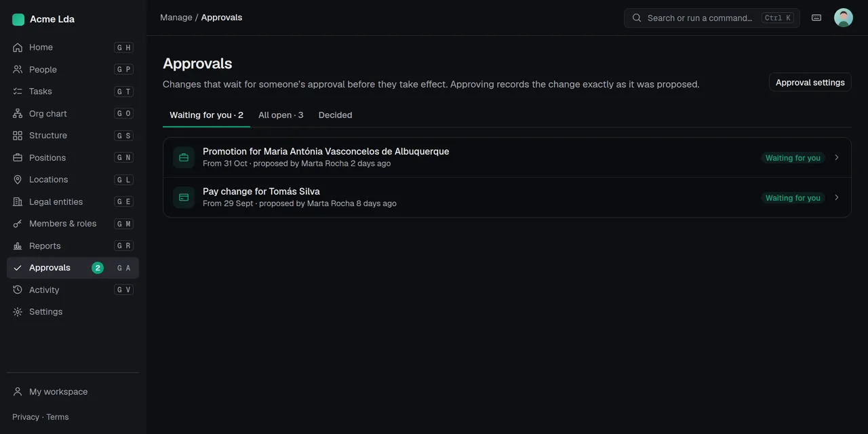Viewport: 868px width, 434px height.
Task: Click the Legal entities building icon
Action: [18, 201]
